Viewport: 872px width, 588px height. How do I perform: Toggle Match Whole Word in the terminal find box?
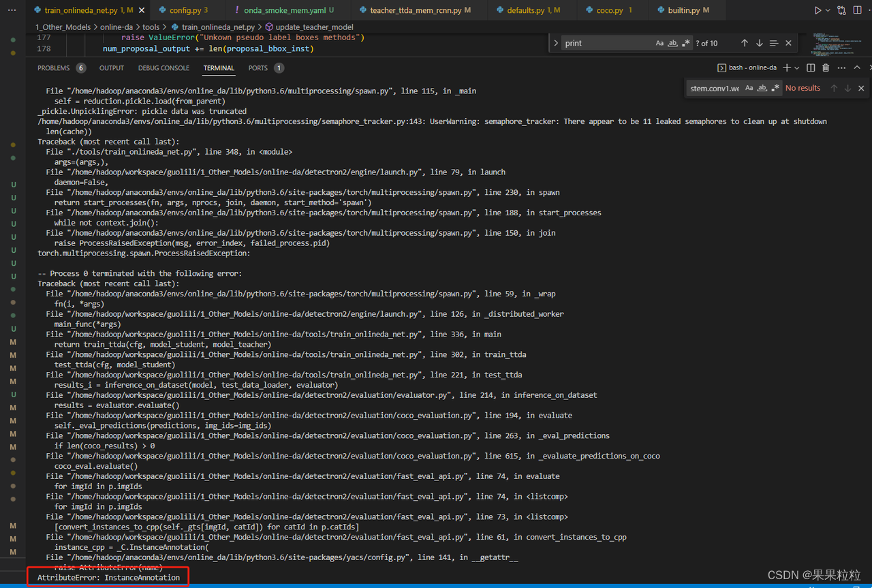762,88
